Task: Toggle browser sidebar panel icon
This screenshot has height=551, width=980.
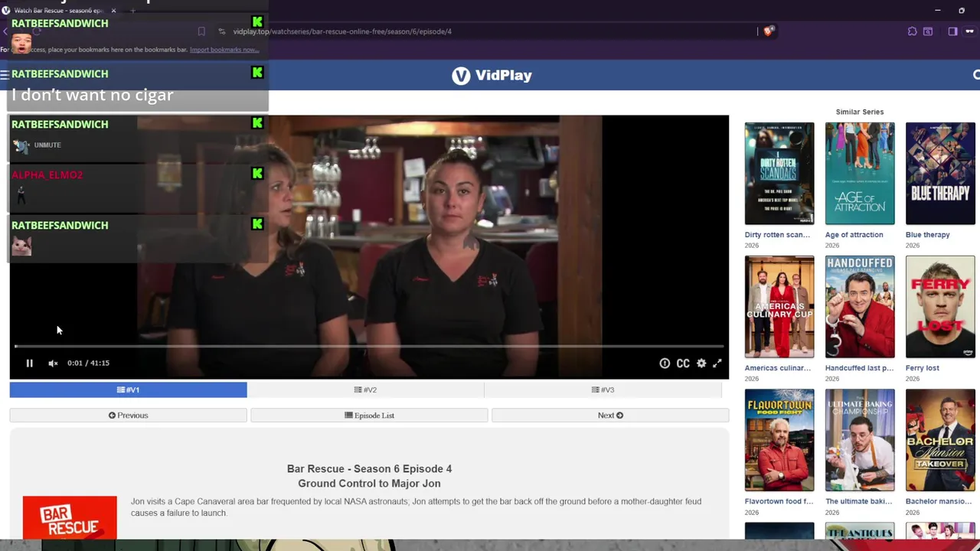Action: point(952,31)
